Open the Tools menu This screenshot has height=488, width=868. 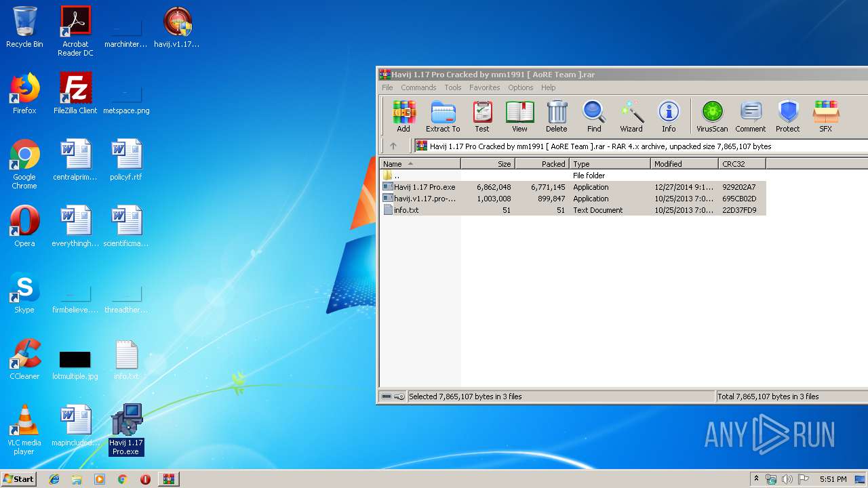453,87
